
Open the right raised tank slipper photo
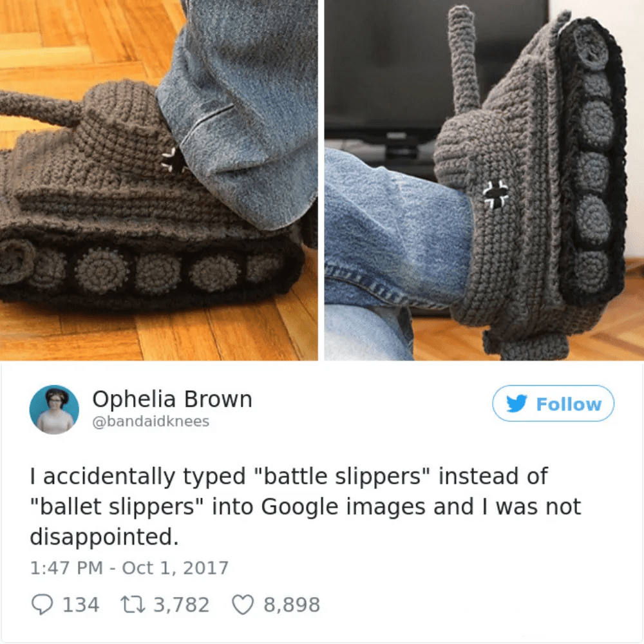(484, 180)
